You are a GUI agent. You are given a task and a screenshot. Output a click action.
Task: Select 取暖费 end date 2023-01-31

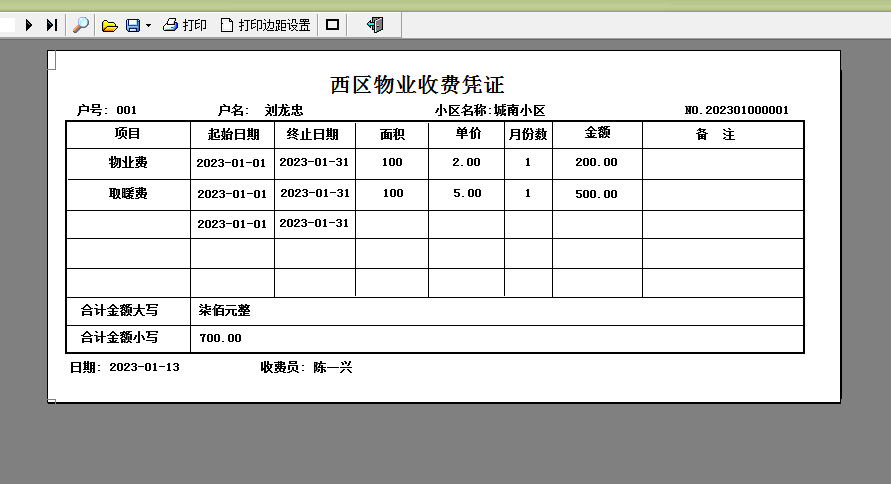[x=315, y=193]
